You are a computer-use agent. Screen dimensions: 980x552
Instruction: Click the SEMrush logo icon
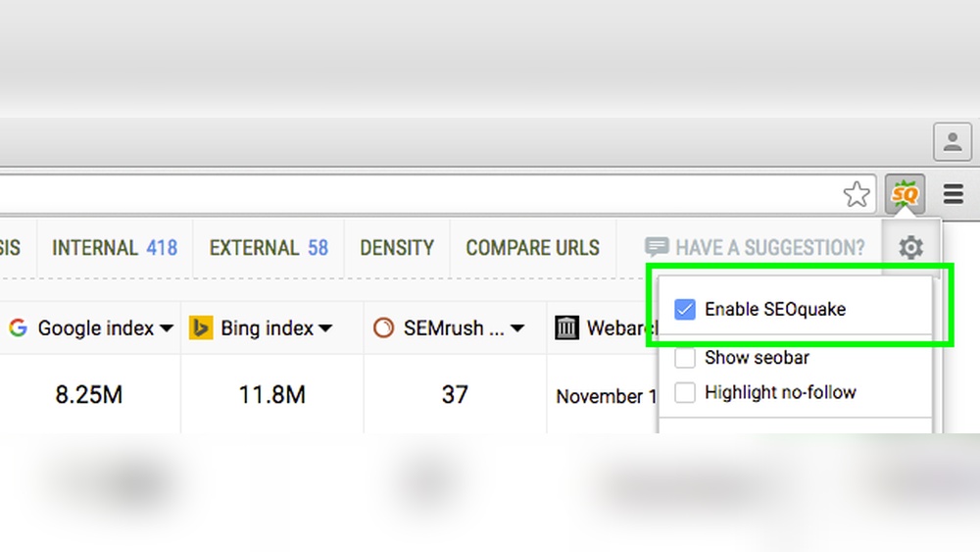pyautogui.click(x=383, y=327)
